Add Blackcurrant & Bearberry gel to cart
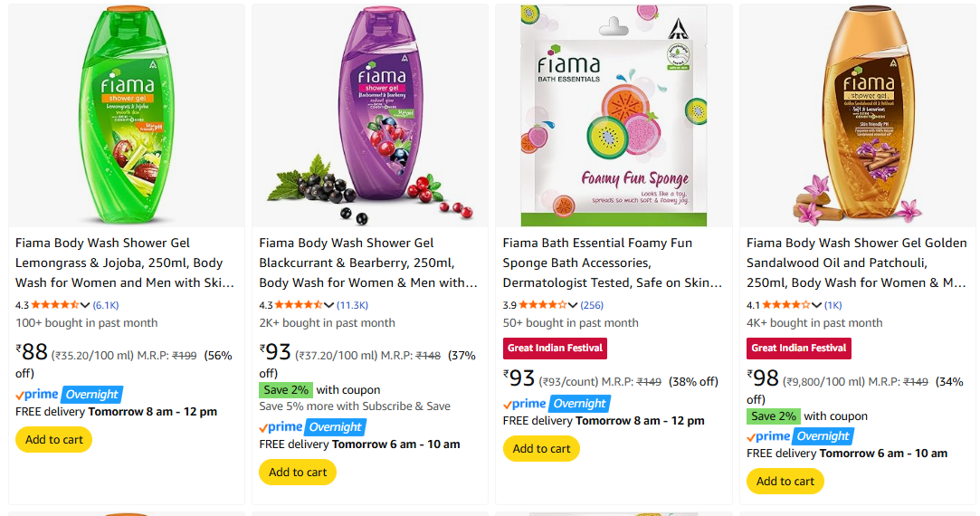The image size is (980, 516). tap(298, 473)
